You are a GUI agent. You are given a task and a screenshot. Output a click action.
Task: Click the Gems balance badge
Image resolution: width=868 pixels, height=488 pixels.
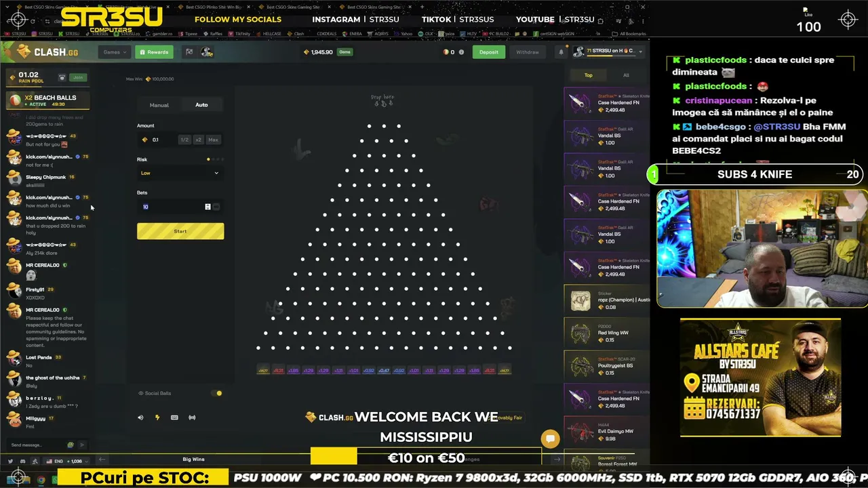click(x=345, y=52)
